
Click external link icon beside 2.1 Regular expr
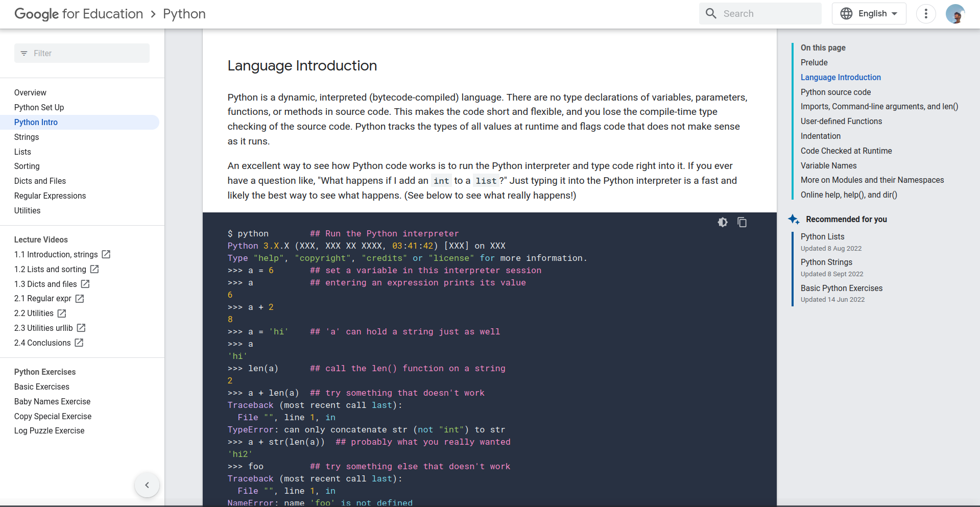click(x=80, y=299)
